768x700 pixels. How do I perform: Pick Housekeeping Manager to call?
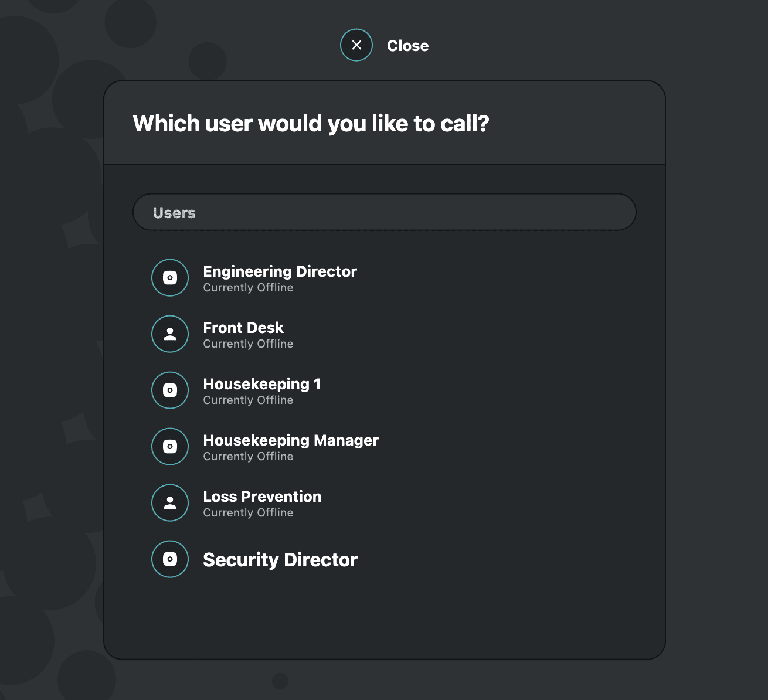pos(291,440)
